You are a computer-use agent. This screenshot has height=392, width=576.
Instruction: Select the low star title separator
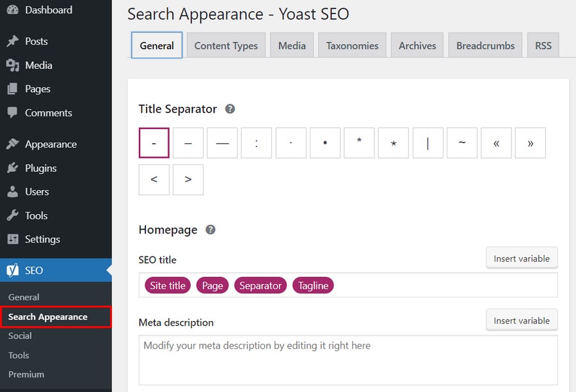394,143
